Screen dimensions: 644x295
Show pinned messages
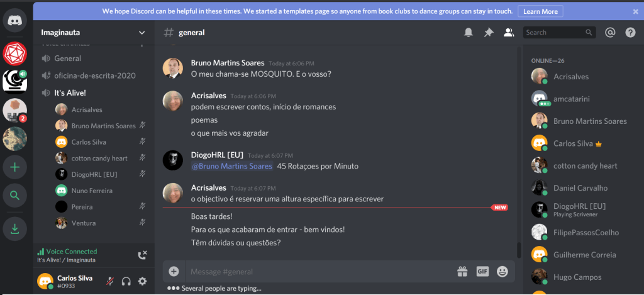pyautogui.click(x=488, y=33)
